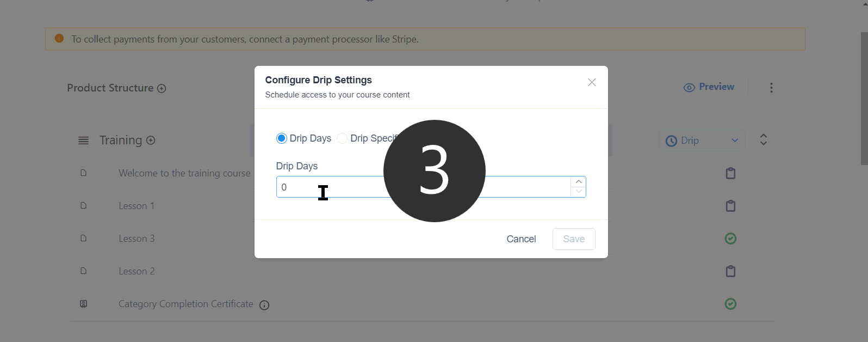Open Lesson 2 in the structure list
This screenshot has width=868, height=342.
pyautogui.click(x=137, y=271)
